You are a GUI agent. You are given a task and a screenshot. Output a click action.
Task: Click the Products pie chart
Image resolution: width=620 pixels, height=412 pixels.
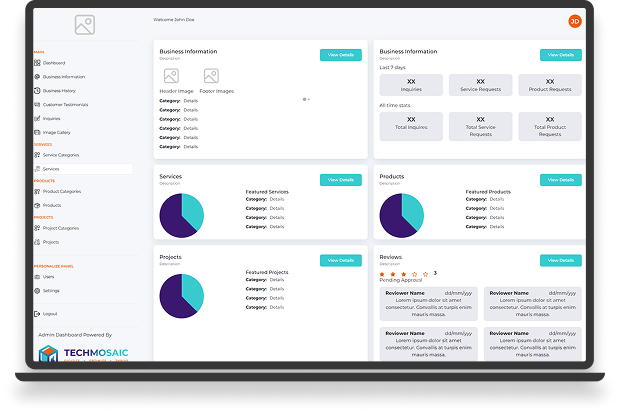click(x=402, y=215)
